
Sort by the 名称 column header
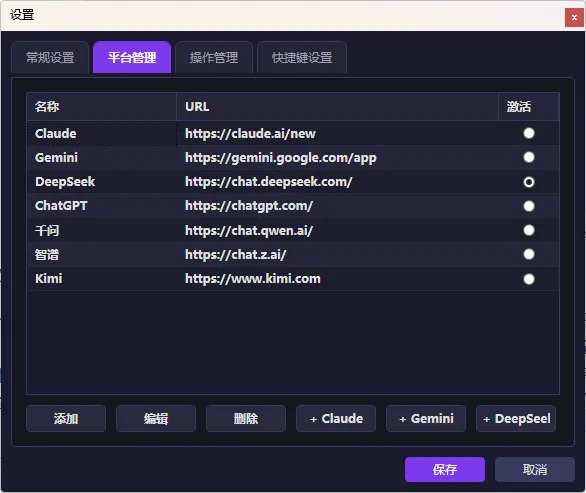pyautogui.click(x=102, y=107)
